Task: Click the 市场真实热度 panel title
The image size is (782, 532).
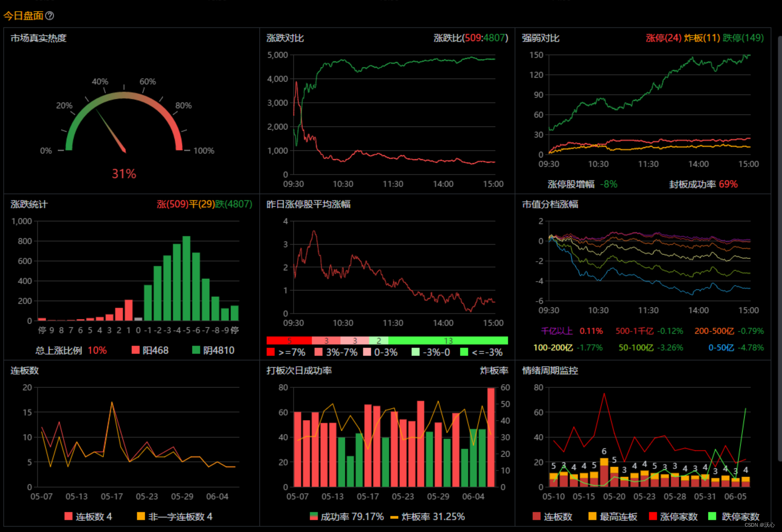Action: click(x=39, y=38)
